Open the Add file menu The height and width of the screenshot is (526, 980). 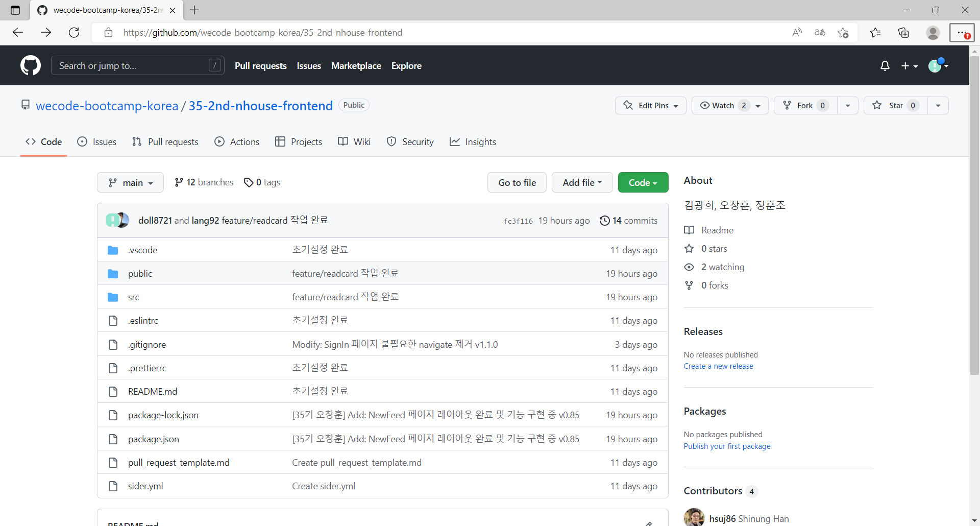click(x=582, y=182)
